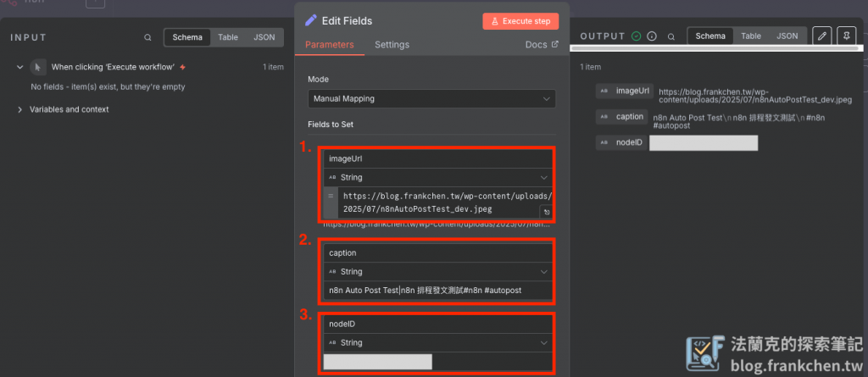Switch INPUT view to Schema
Image resolution: width=868 pixels, height=377 pixels.
tap(187, 37)
